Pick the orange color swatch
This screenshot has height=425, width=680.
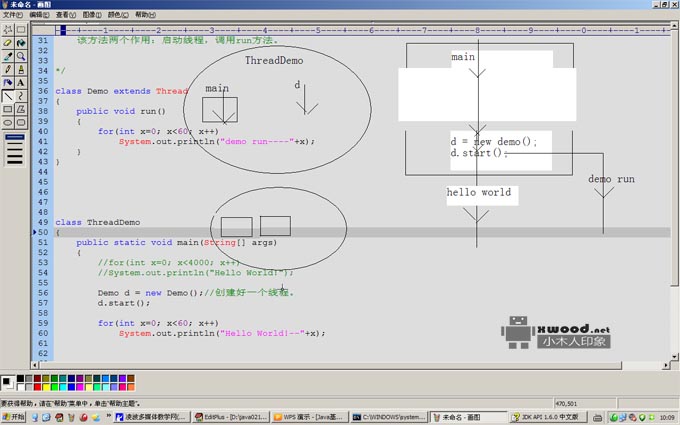[131, 387]
